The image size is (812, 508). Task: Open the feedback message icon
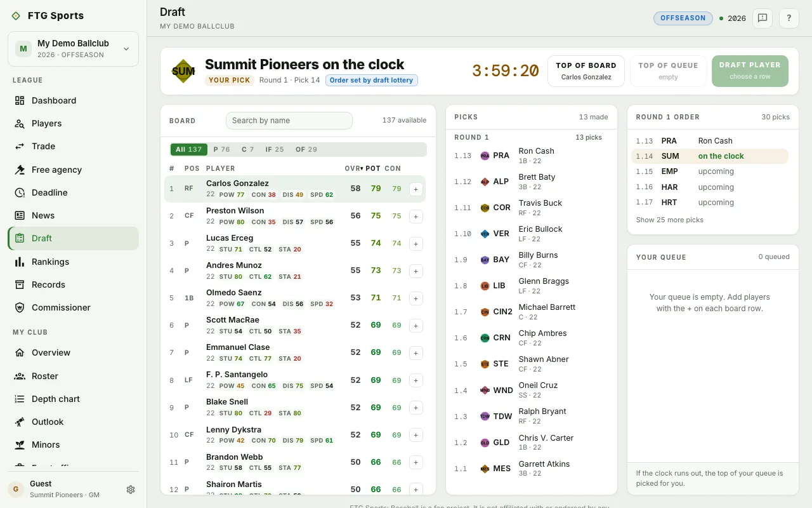pyautogui.click(x=763, y=18)
